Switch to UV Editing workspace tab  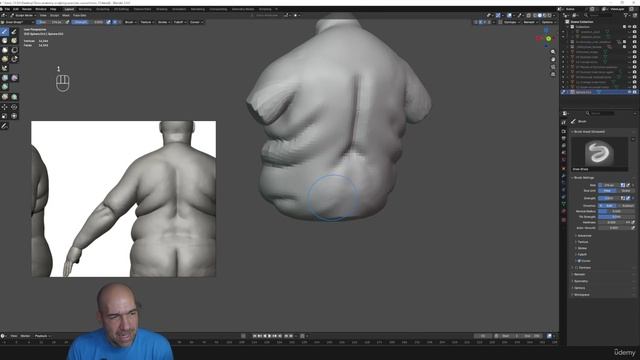[x=121, y=9]
